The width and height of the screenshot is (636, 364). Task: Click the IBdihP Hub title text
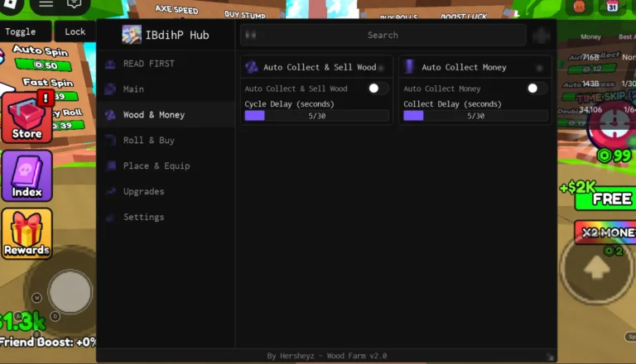(177, 36)
